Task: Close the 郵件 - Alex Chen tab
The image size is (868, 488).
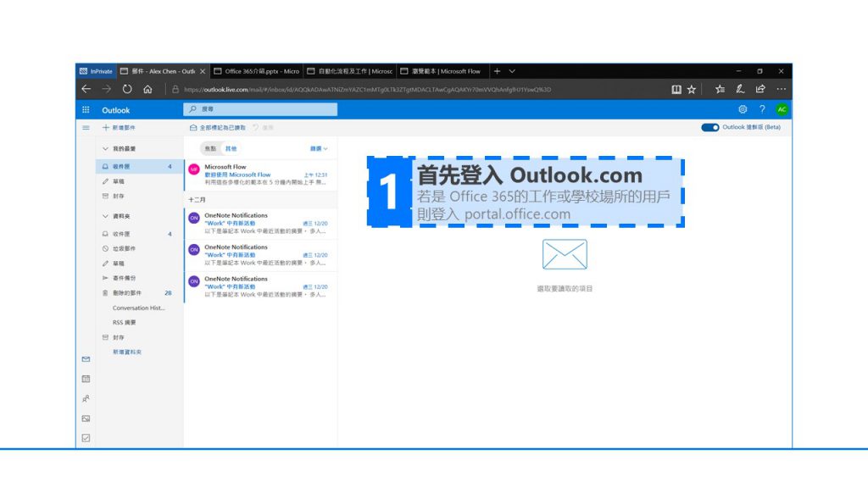Action: (x=203, y=71)
